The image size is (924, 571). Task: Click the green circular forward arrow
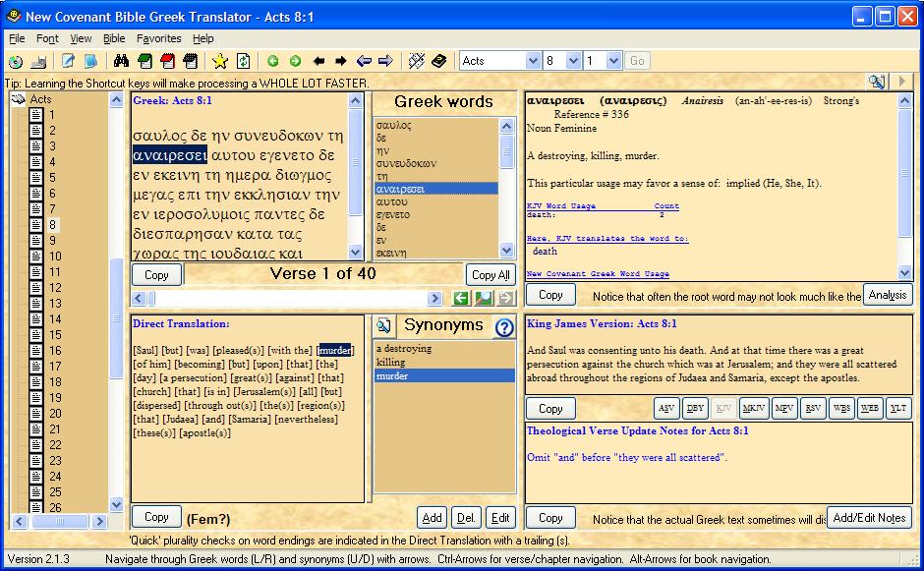[294, 61]
